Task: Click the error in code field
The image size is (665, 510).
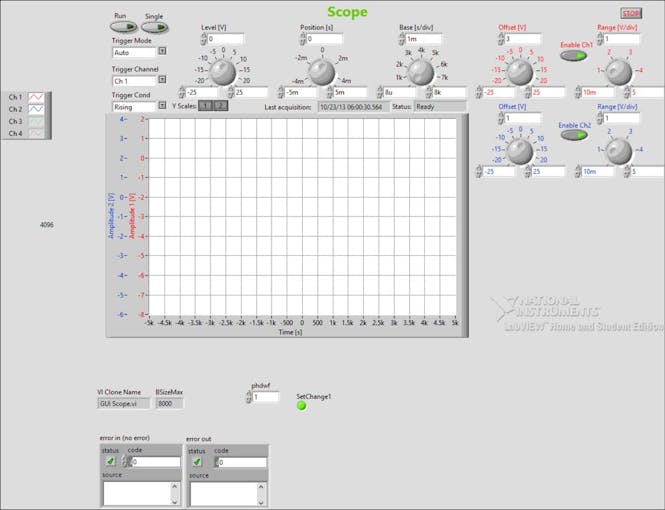Action: click(x=156, y=462)
